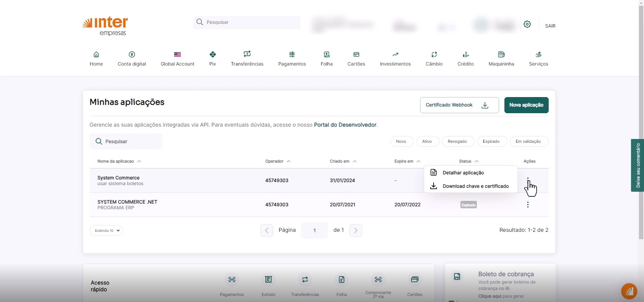Open the Portal do Desenvolvedor link
This screenshot has height=302, width=644.
pyautogui.click(x=345, y=125)
